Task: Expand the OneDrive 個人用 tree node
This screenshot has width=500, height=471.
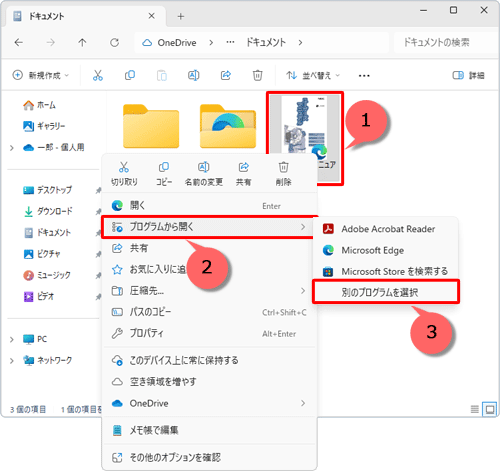Action: tap(12, 148)
